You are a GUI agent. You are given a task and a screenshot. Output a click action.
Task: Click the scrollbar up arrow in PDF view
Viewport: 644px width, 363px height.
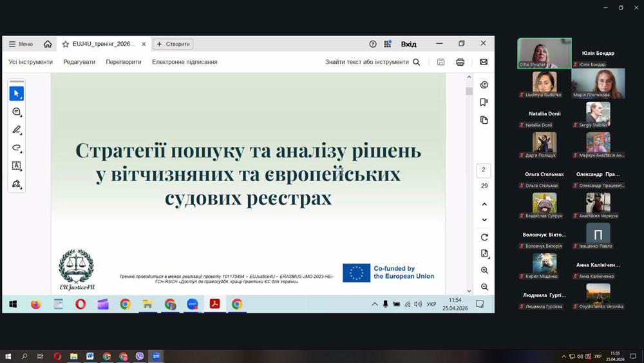tap(469, 77)
